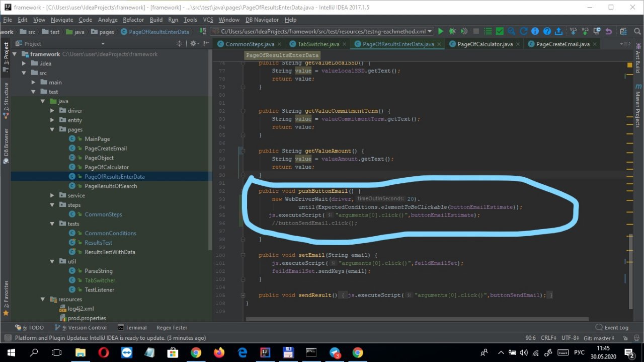
Task: Revert changes with the purple undo arrow
Action: [x=608, y=31]
